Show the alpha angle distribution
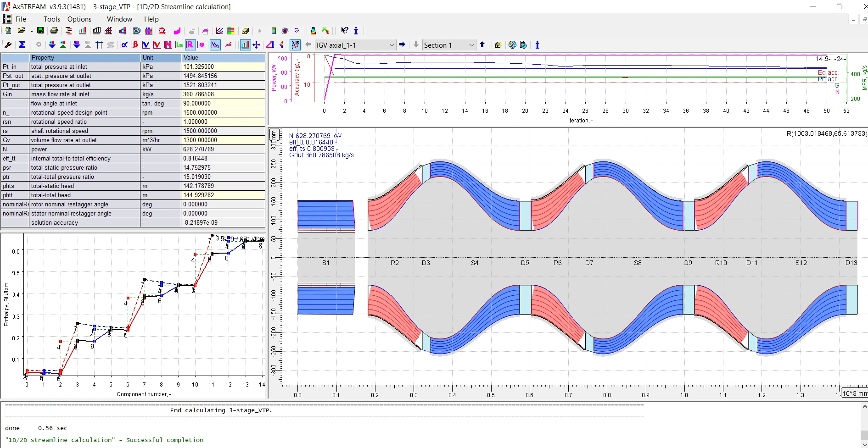The width and height of the screenshot is (868, 448). pos(124,45)
